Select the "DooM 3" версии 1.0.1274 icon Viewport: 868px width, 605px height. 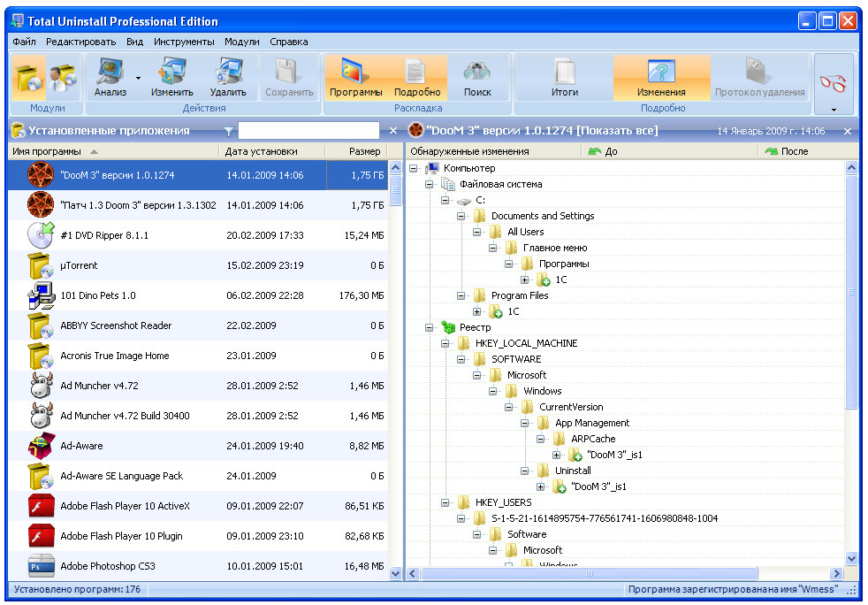tap(41, 175)
